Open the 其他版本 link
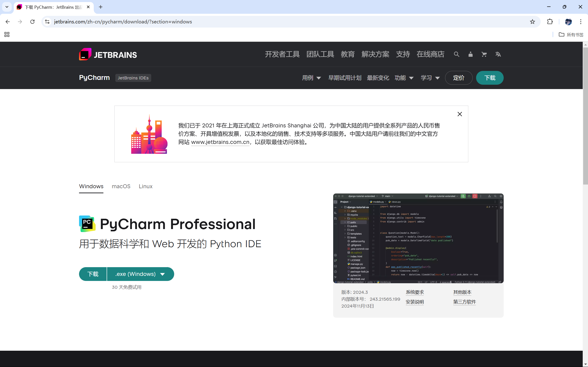 point(462,292)
